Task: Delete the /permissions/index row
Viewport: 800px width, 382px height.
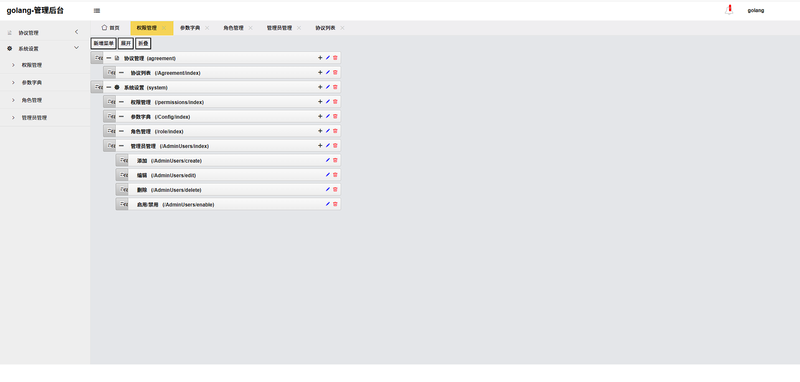Action: (x=335, y=101)
